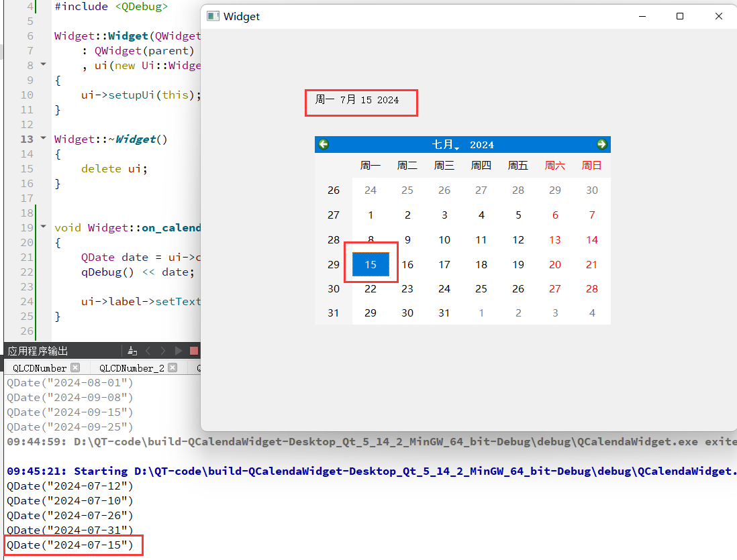Select July 17 in the calendar
The image size is (737, 560).
(444, 264)
